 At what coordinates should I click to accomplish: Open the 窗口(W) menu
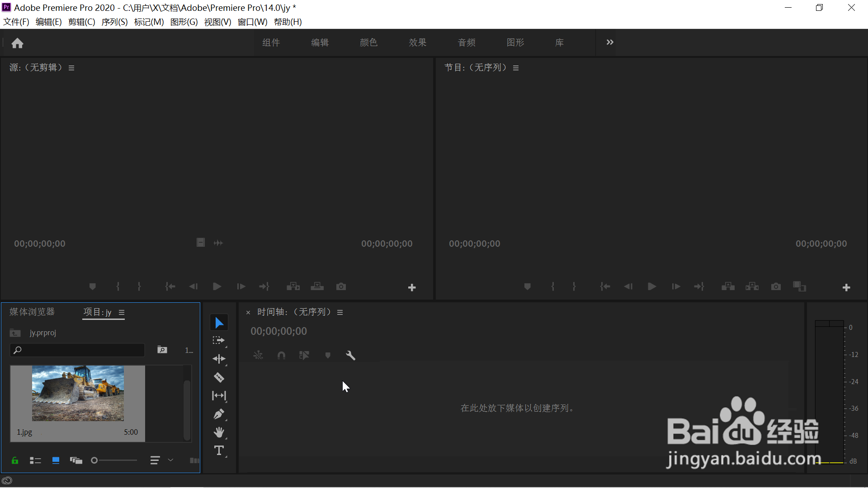click(x=253, y=22)
